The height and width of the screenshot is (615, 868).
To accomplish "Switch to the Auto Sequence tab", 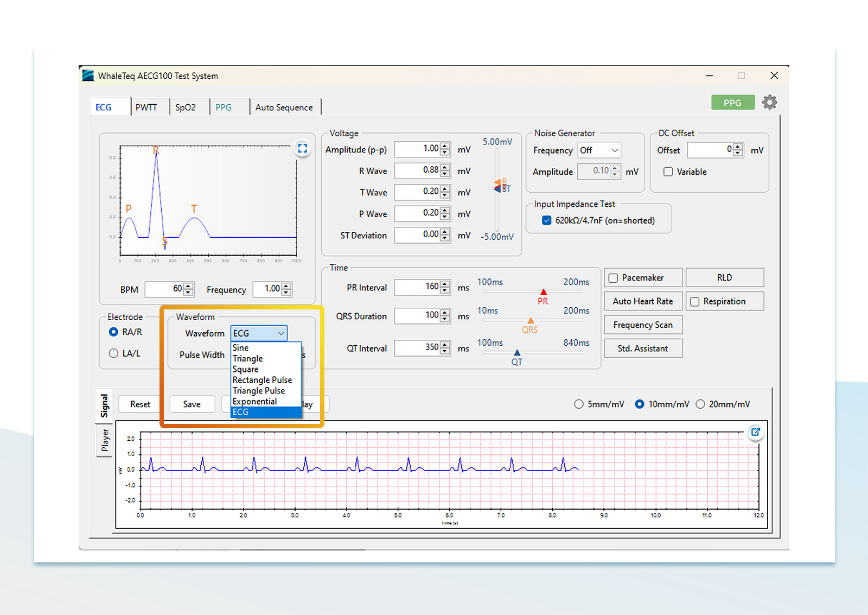I will pos(284,107).
